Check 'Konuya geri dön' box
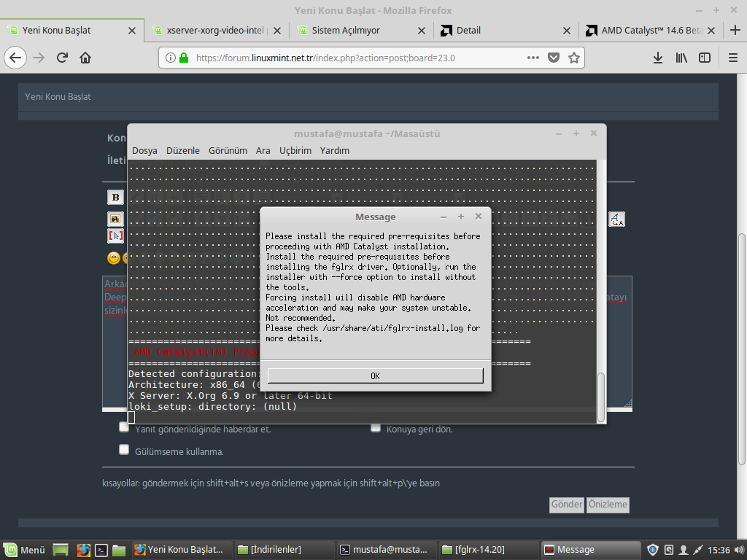This screenshot has width=747, height=560. [376, 427]
